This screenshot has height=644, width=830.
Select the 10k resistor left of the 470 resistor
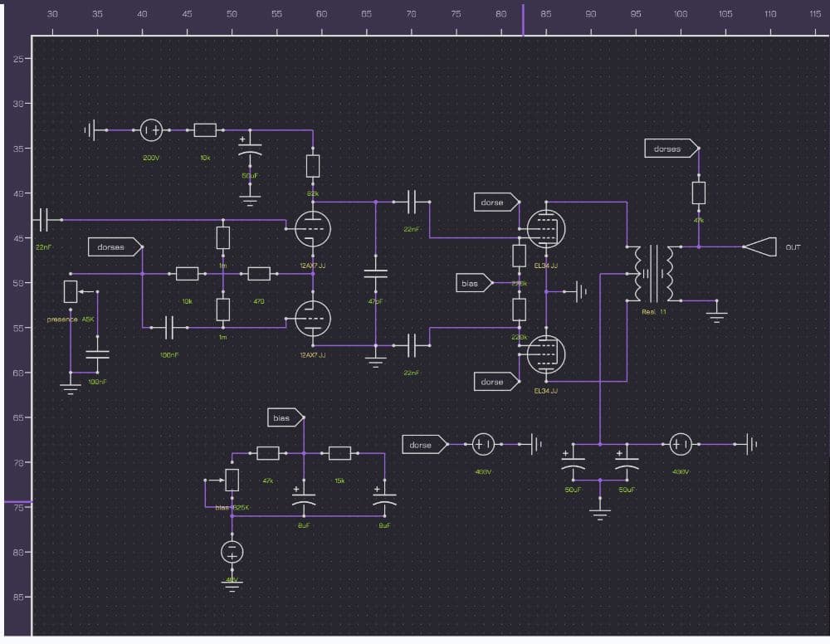point(187,274)
